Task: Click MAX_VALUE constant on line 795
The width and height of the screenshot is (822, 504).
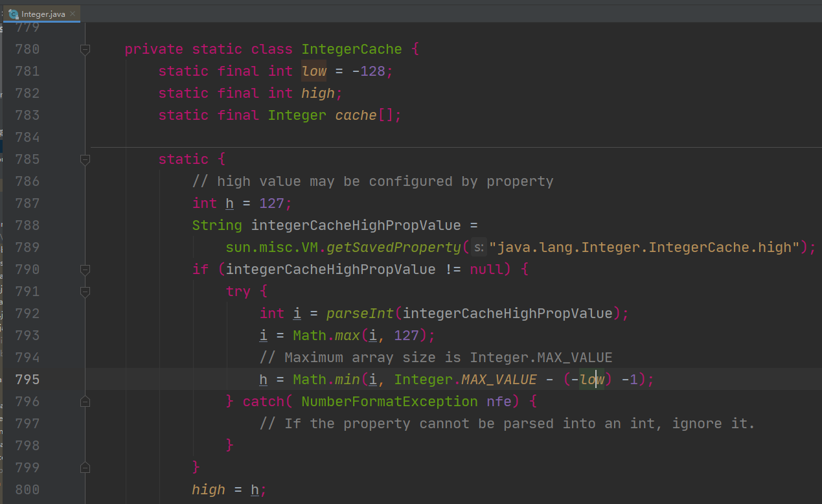Action: 499,380
